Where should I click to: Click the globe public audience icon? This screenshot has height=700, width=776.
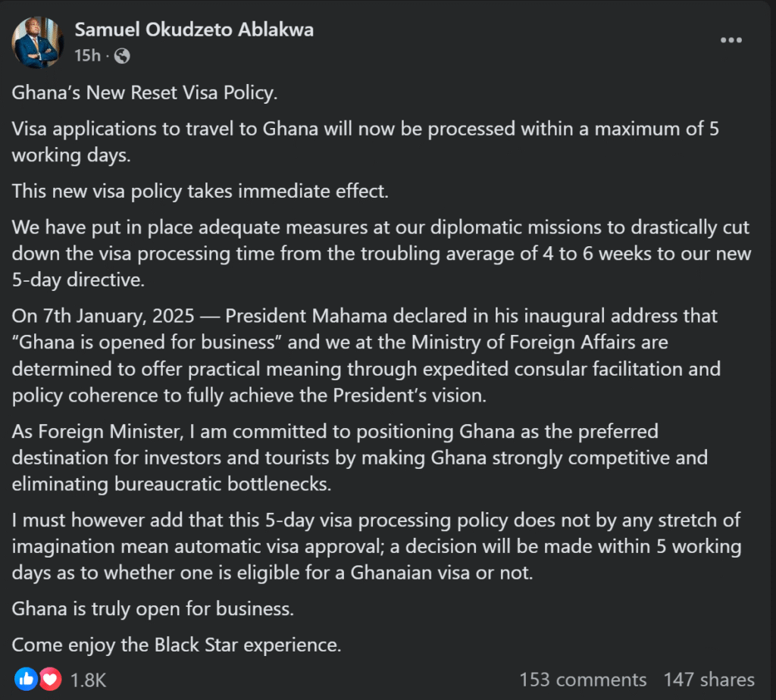tap(122, 56)
